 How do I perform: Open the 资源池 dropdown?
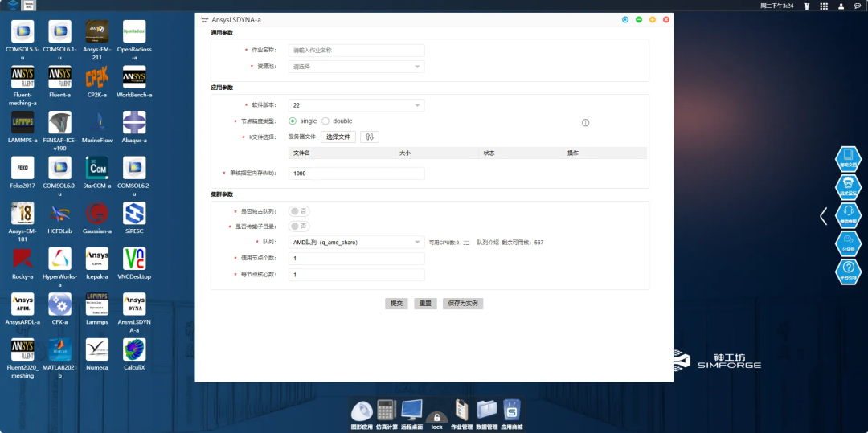click(x=357, y=67)
